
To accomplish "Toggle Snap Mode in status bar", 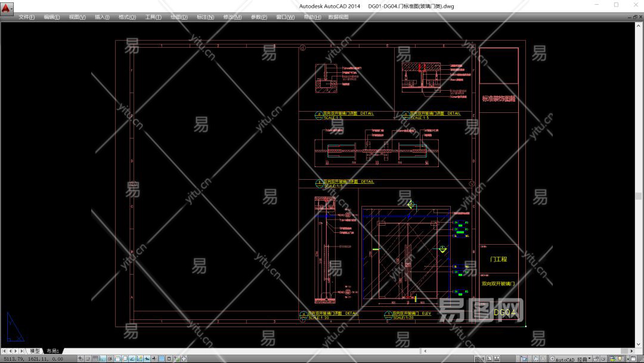I will click(x=88, y=359).
